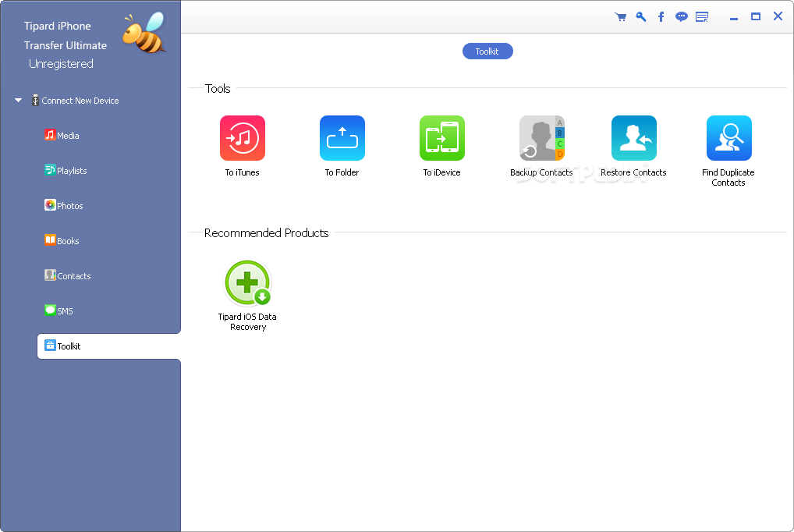Click the Connect New Device entry

(x=76, y=101)
